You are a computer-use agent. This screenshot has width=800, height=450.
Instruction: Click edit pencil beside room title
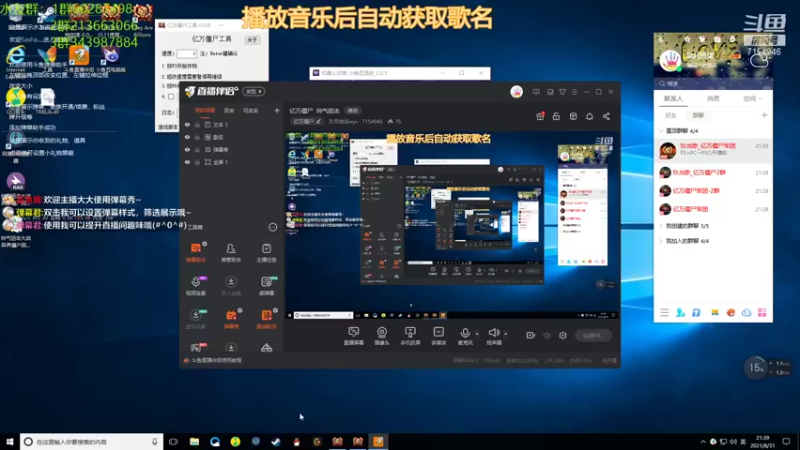click(318, 121)
